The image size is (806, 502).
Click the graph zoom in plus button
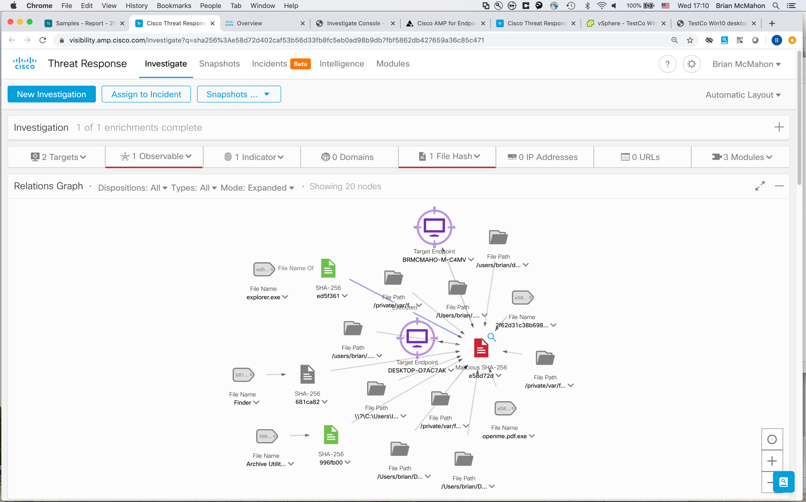pyautogui.click(x=772, y=461)
